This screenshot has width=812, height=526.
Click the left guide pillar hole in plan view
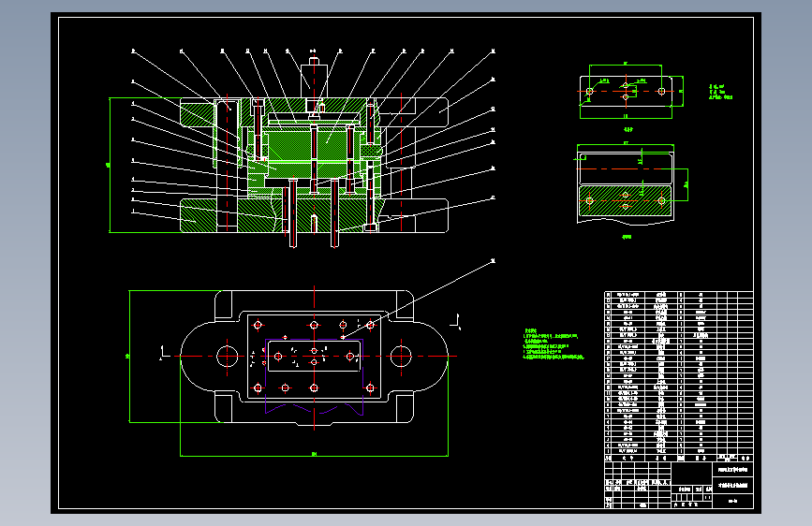227,357
